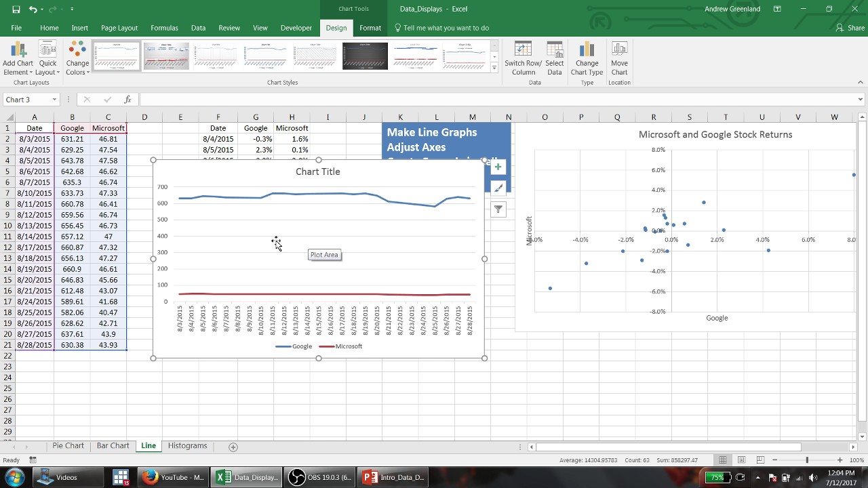Select the Histograms sheet tab

[x=187, y=446]
